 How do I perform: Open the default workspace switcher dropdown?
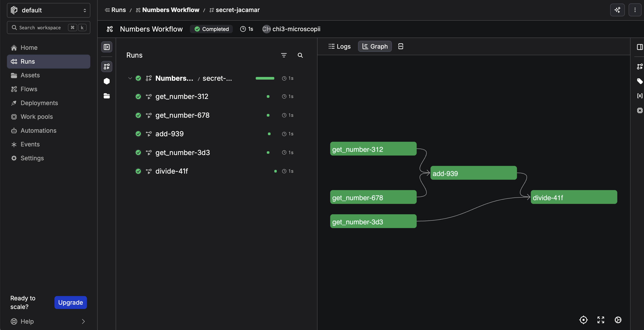(48, 10)
